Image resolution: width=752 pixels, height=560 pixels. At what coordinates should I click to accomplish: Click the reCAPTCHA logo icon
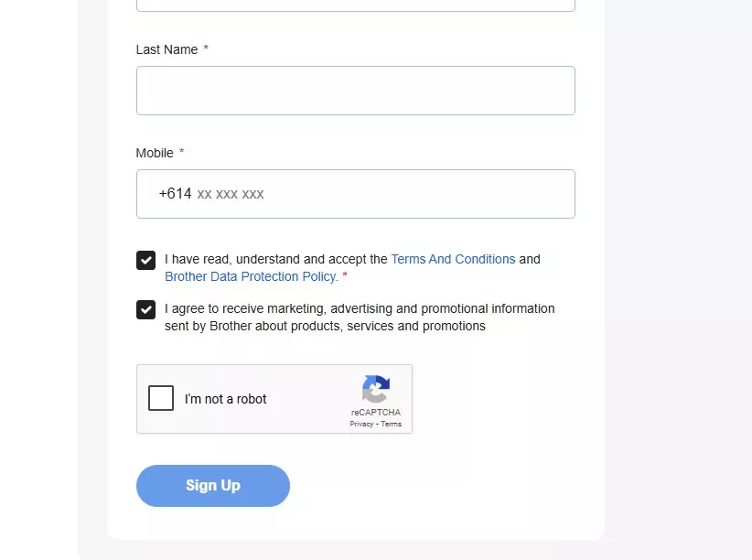point(376,389)
